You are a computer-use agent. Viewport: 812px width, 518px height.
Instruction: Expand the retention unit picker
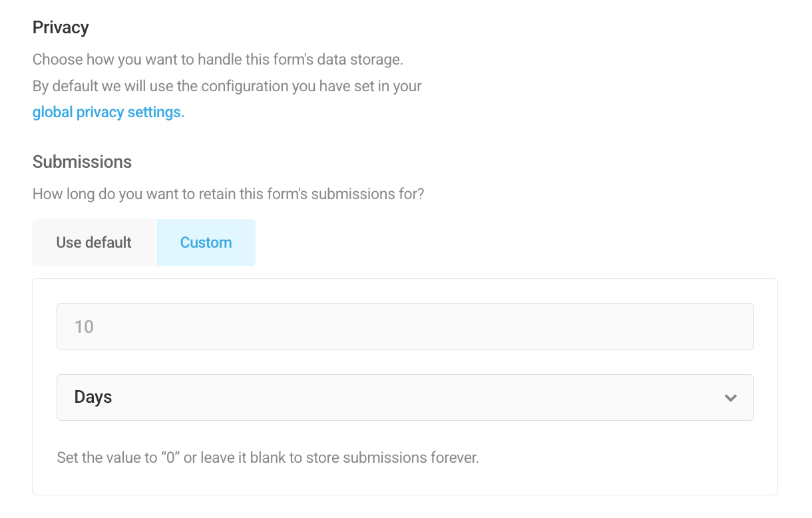coord(405,397)
